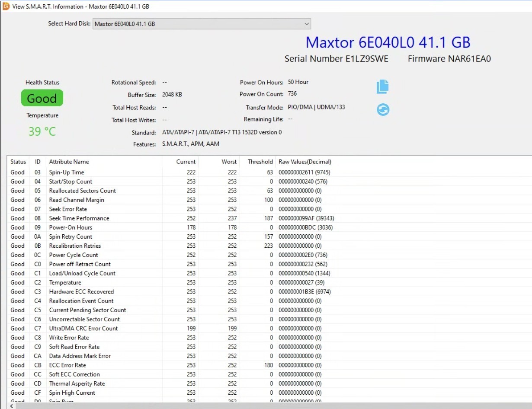Image resolution: width=532 pixels, height=409 pixels.
Task: Select the UltraDMA CRC Error Count attribute
Action: [270, 328]
